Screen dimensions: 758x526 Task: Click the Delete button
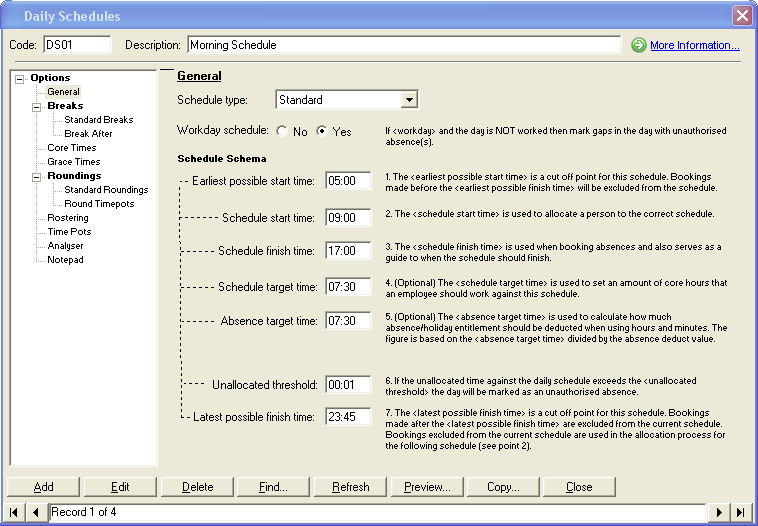click(x=197, y=487)
